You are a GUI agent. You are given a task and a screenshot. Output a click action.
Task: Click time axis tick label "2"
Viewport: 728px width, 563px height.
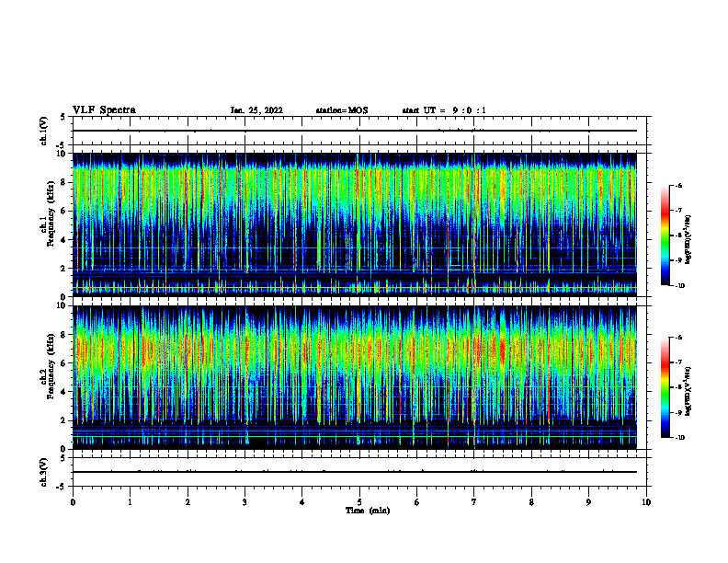[188, 502]
